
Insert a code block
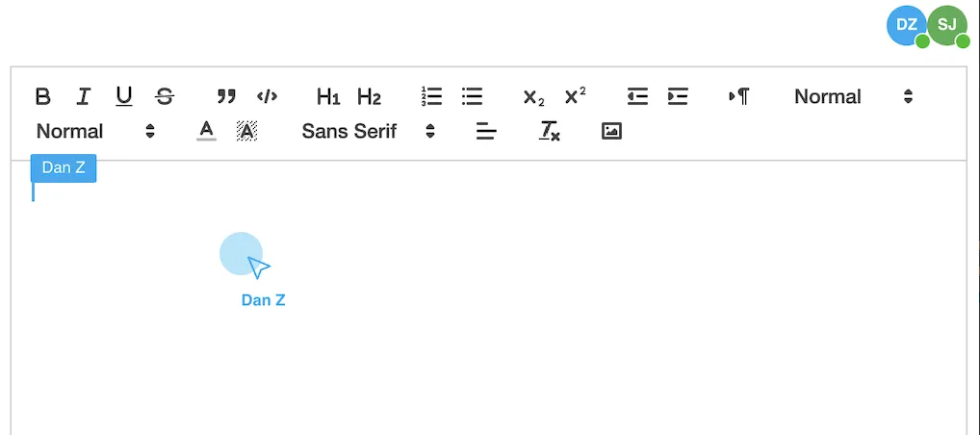[267, 97]
